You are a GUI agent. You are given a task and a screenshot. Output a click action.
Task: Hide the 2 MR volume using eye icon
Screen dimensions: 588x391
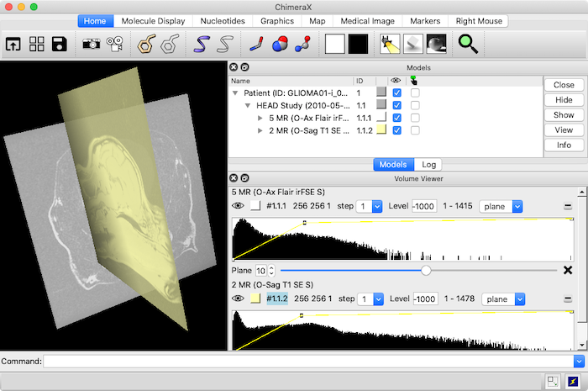[239, 299]
